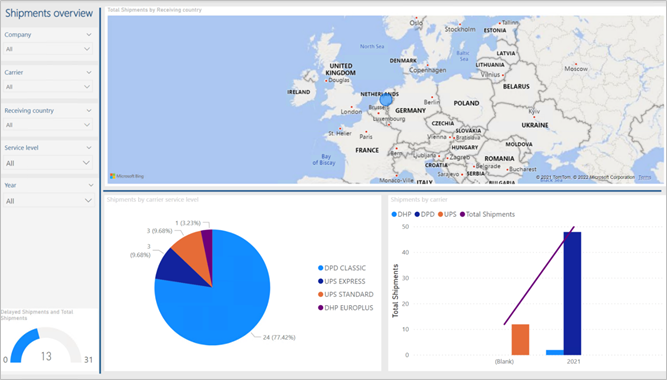Click the Shipments by carrier chart title
This screenshot has height=380, width=667.
point(419,200)
